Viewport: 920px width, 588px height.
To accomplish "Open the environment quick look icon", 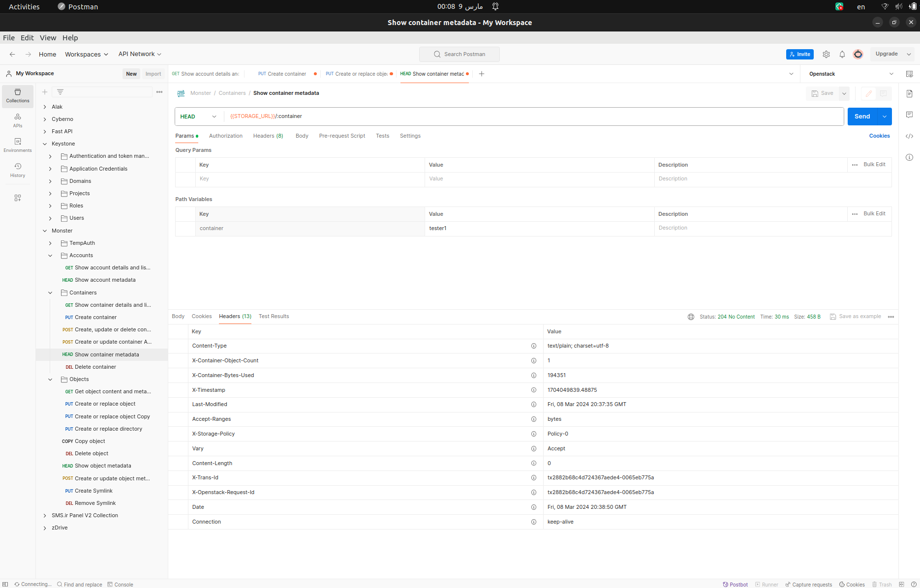I will [x=909, y=74].
